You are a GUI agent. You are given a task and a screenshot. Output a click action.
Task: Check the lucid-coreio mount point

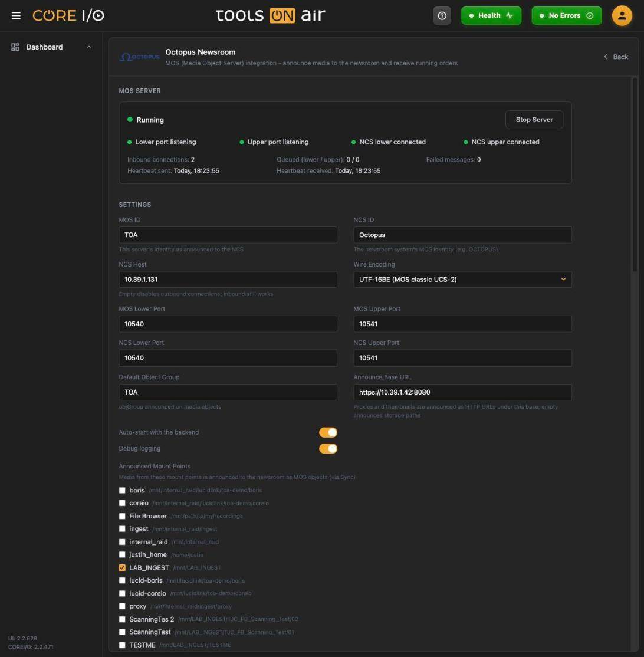coord(122,594)
